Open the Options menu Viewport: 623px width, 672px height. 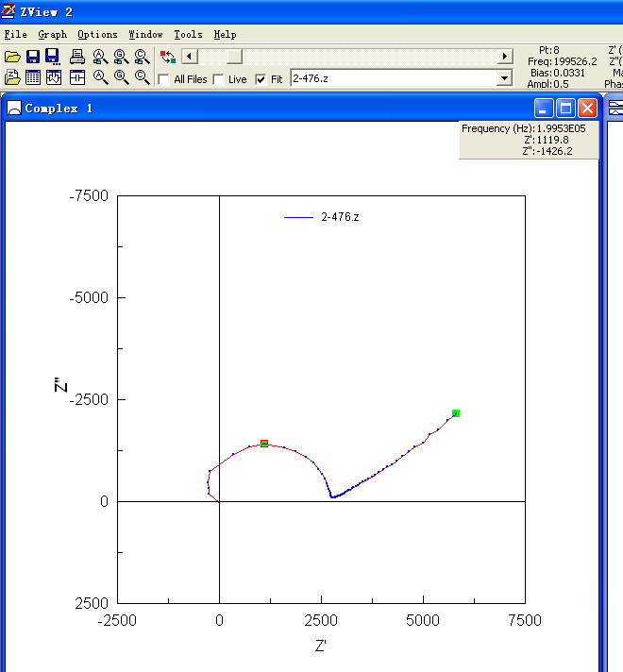(97, 34)
